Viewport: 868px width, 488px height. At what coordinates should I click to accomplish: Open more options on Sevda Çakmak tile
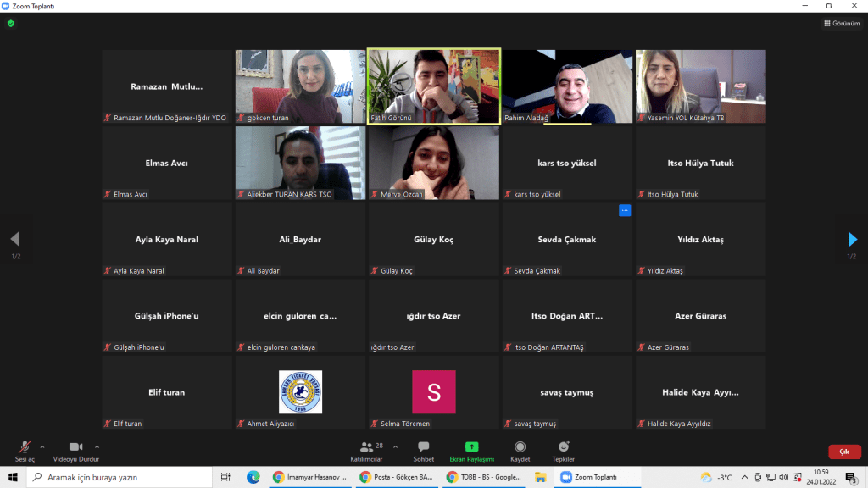[x=625, y=210]
